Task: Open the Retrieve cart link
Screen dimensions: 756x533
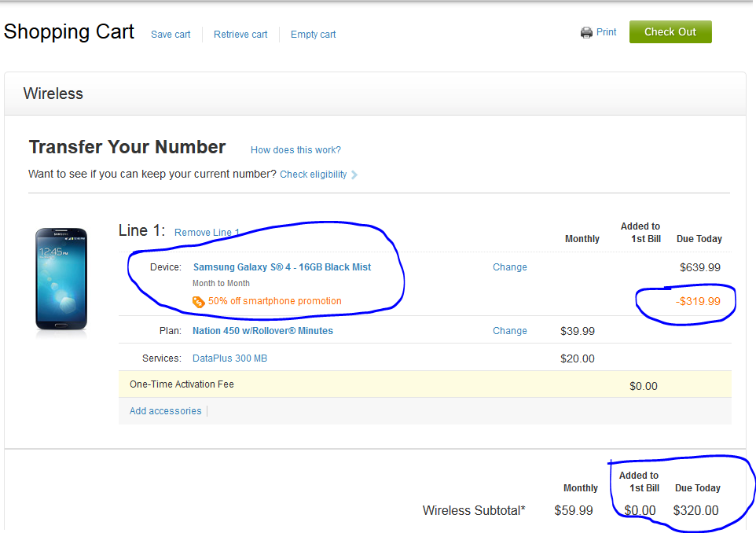Action: click(240, 35)
